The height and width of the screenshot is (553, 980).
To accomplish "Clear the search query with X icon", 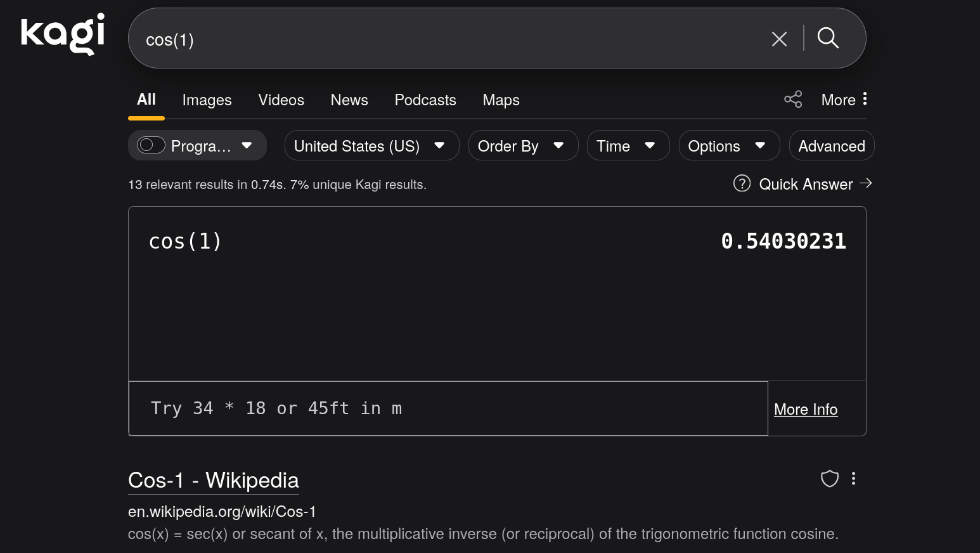I will (779, 39).
